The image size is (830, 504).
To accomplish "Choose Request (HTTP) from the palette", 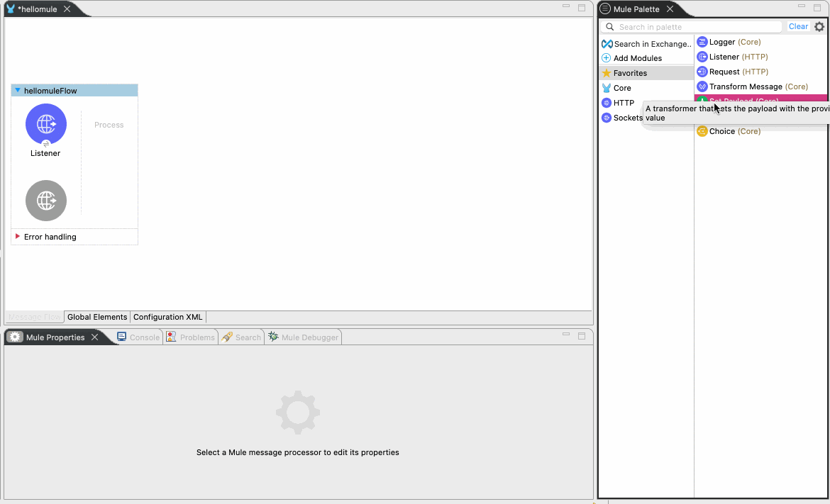I will pyautogui.click(x=738, y=72).
